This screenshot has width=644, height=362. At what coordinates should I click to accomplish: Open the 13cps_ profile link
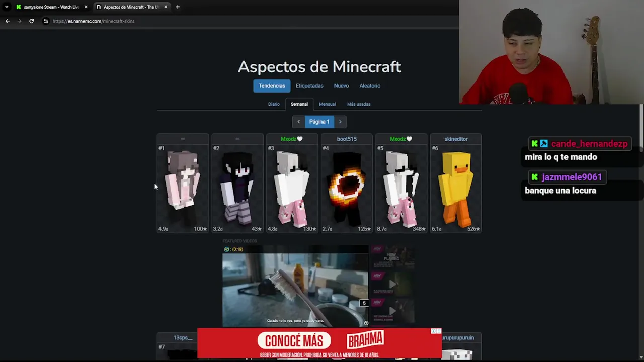(183, 338)
